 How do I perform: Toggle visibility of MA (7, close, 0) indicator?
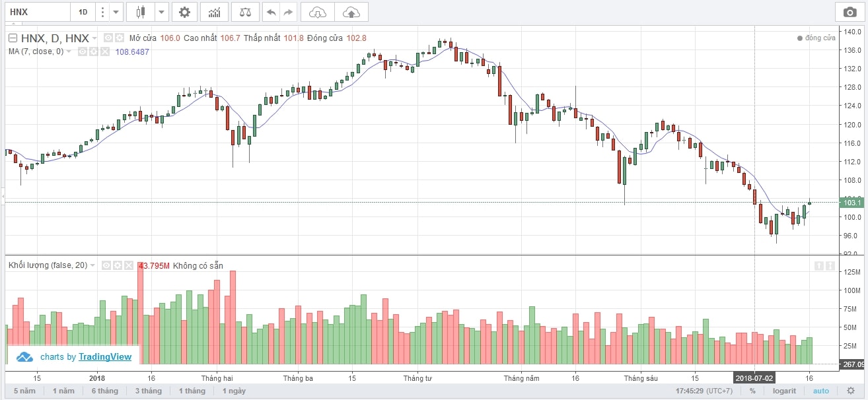(x=83, y=51)
